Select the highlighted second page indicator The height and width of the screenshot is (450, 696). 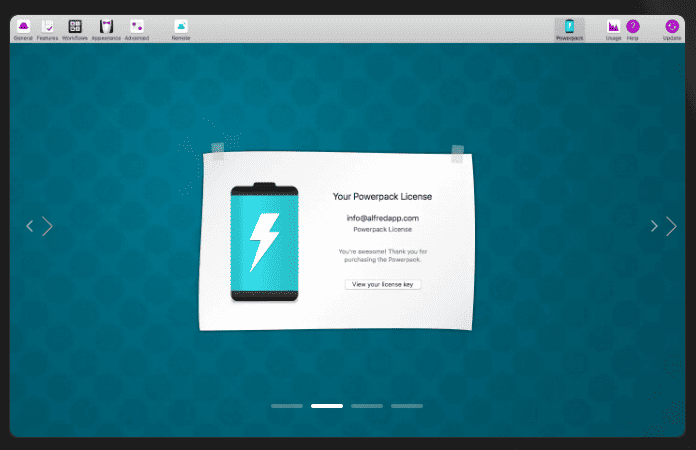point(327,406)
